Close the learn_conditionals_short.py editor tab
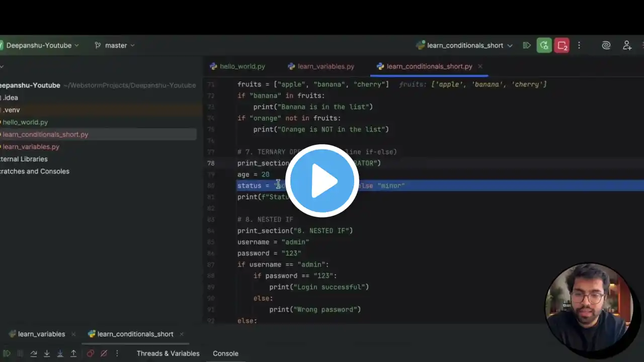 point(480,66)
